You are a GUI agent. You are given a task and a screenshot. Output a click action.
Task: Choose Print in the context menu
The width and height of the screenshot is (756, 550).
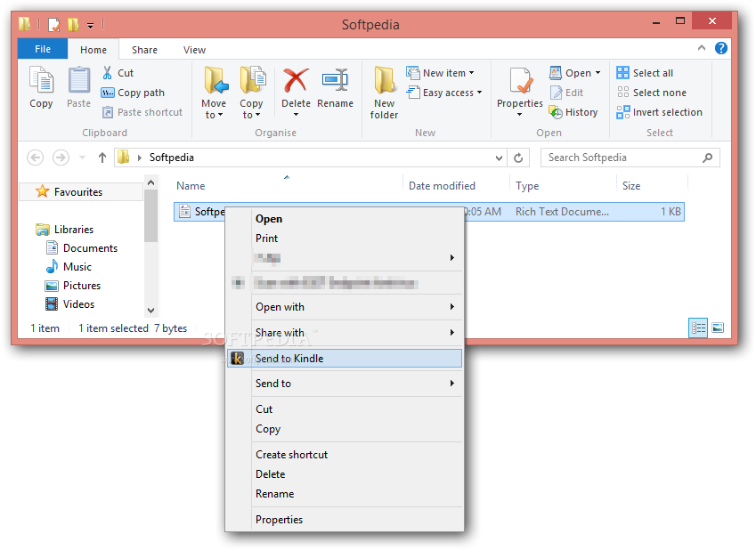click(x=345, y=239)
